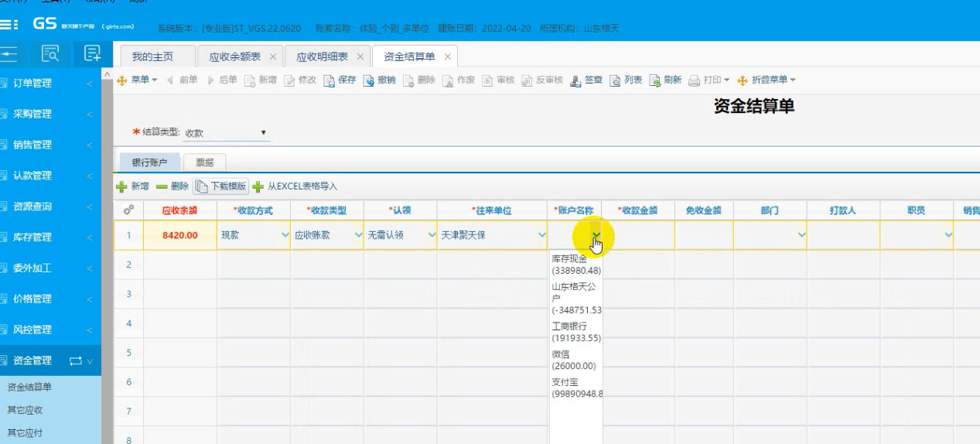Go to next document (后单)
This screenshot has height=444, width=980.
point(222,80)
